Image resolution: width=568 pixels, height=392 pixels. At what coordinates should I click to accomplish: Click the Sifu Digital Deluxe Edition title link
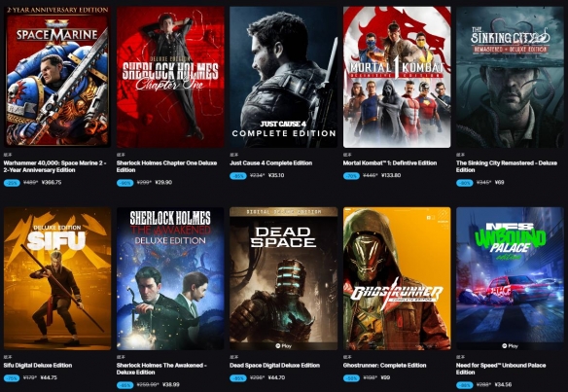38,365
